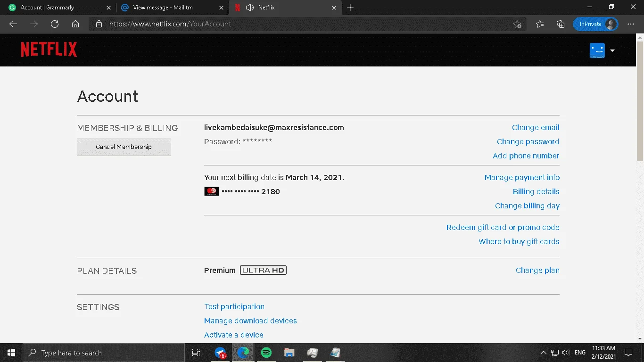Click the page vertical scrollbar
Viewport: 644px width, 362px height.
point(640,101)
